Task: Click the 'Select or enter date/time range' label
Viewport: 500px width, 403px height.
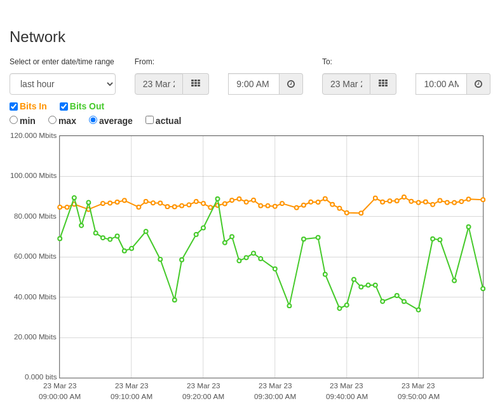Action: tap(62, 62)
